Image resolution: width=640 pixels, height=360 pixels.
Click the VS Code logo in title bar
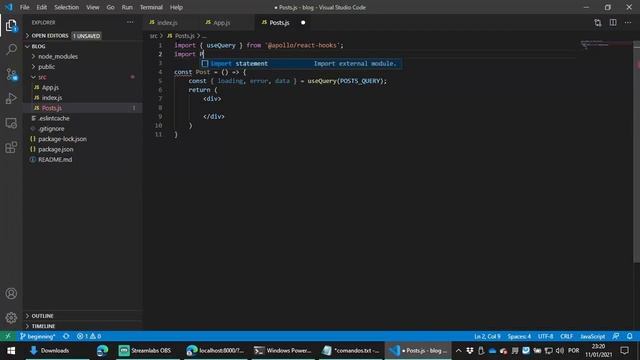tap(8, 7)
